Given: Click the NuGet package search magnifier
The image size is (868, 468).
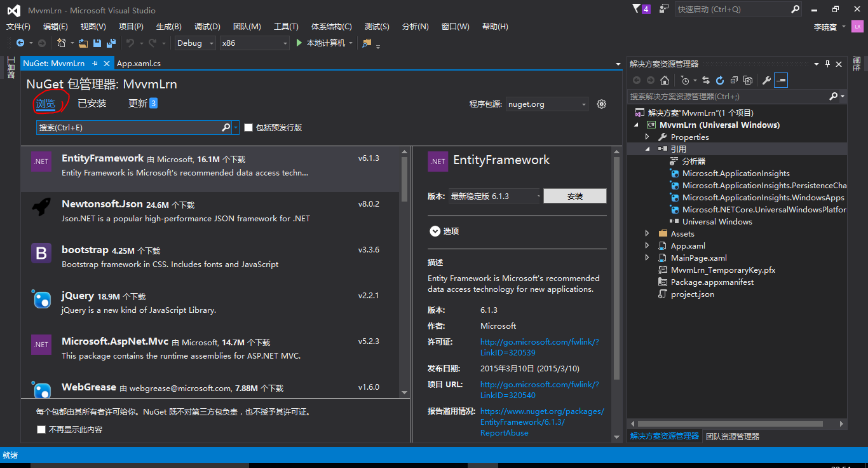Looking at the screenshot, I should pos(226,127).
